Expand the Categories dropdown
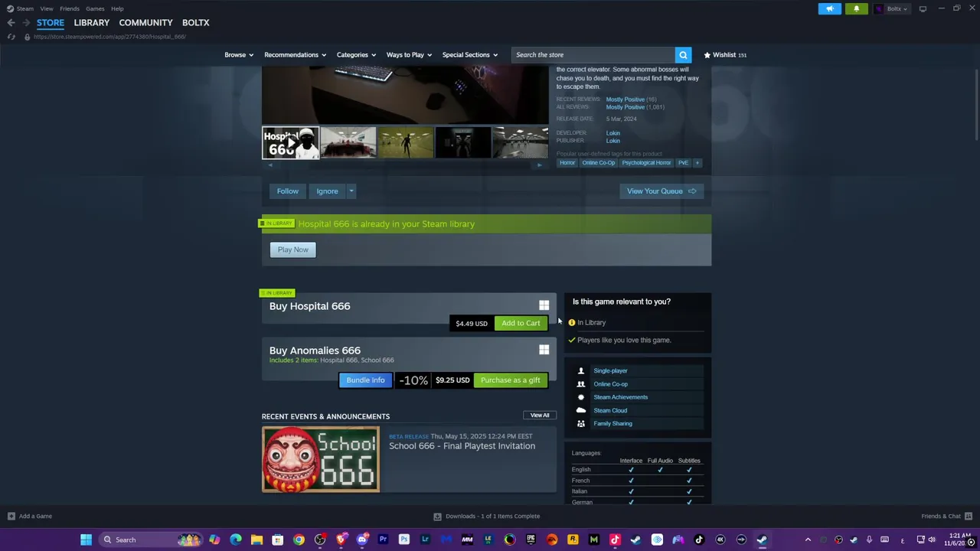Screen dimensions: 980x551 356,55
